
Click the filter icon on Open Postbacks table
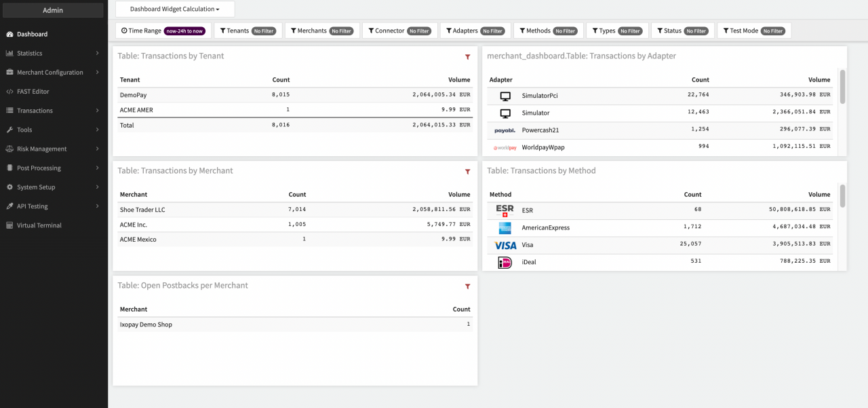coord(467,286)
